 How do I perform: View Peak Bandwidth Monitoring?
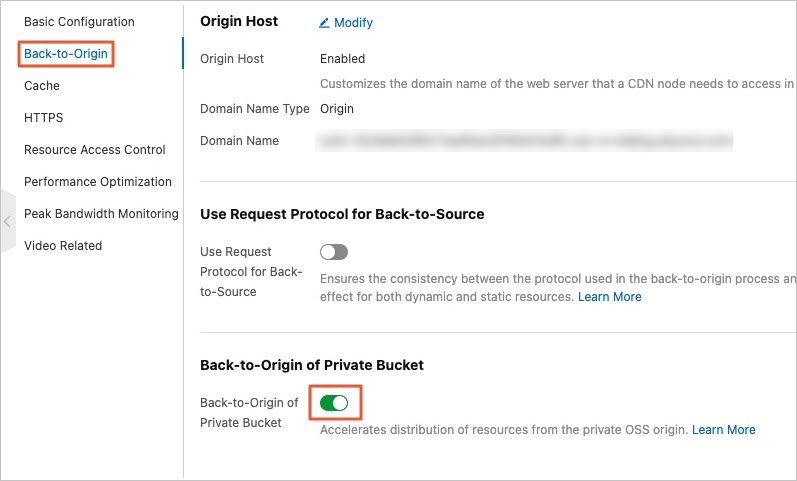pos(101,214)
